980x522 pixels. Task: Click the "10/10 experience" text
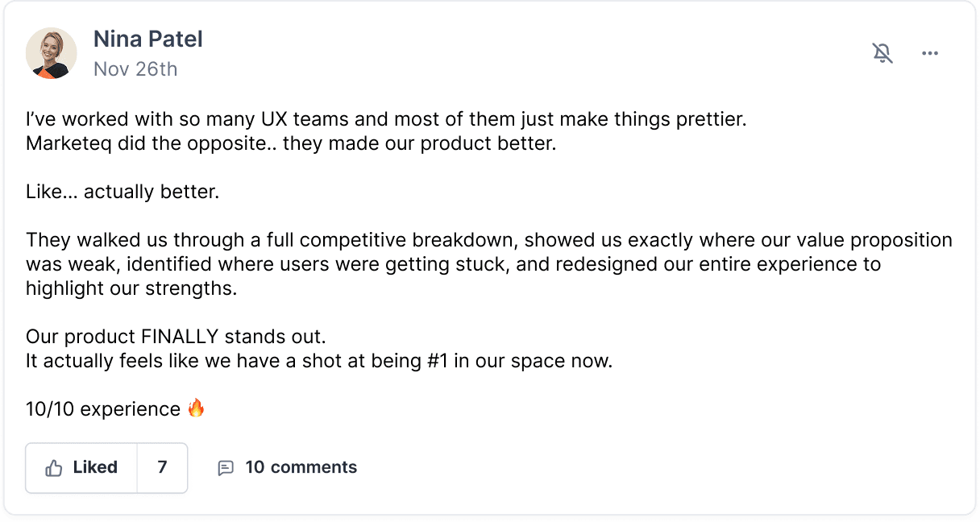pyautogui.click(x=102, y=409)
